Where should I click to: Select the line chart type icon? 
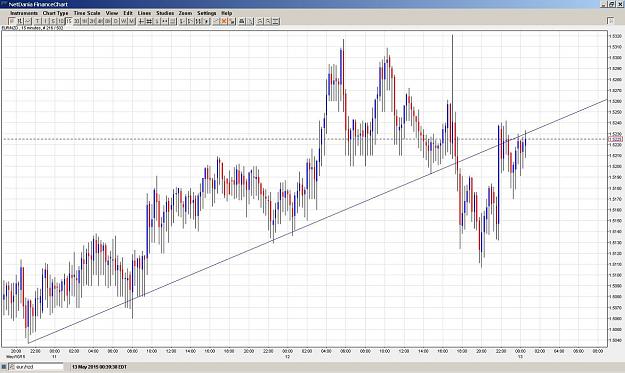[28, 21]
